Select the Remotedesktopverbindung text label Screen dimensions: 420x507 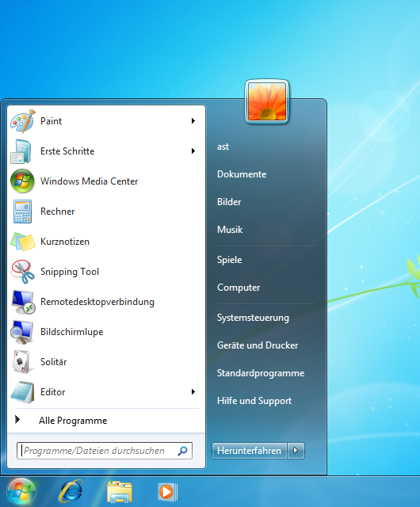pyautogui.click(x=97, y=302)
